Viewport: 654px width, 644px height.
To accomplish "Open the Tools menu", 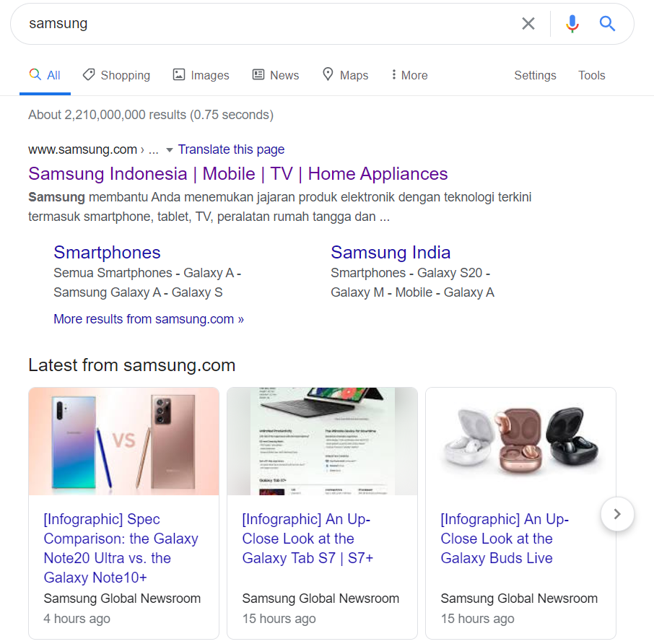I will click(x=591, y=75).
